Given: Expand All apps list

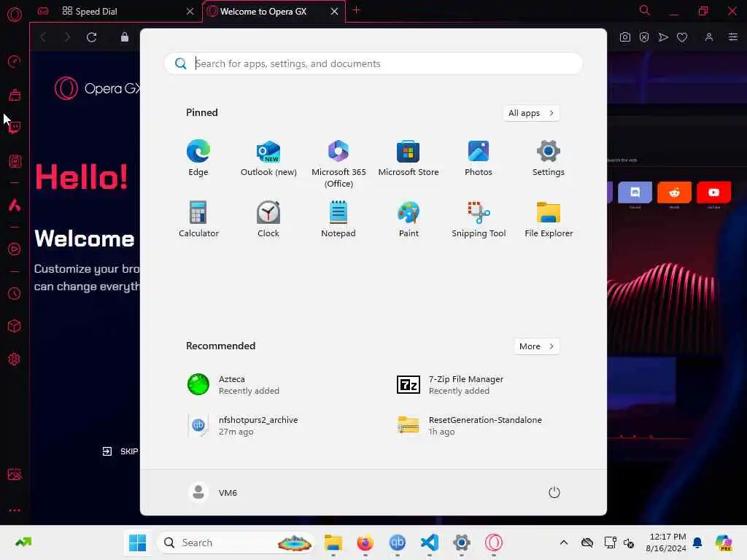Looking at the screenshot, I should (531, 113).
